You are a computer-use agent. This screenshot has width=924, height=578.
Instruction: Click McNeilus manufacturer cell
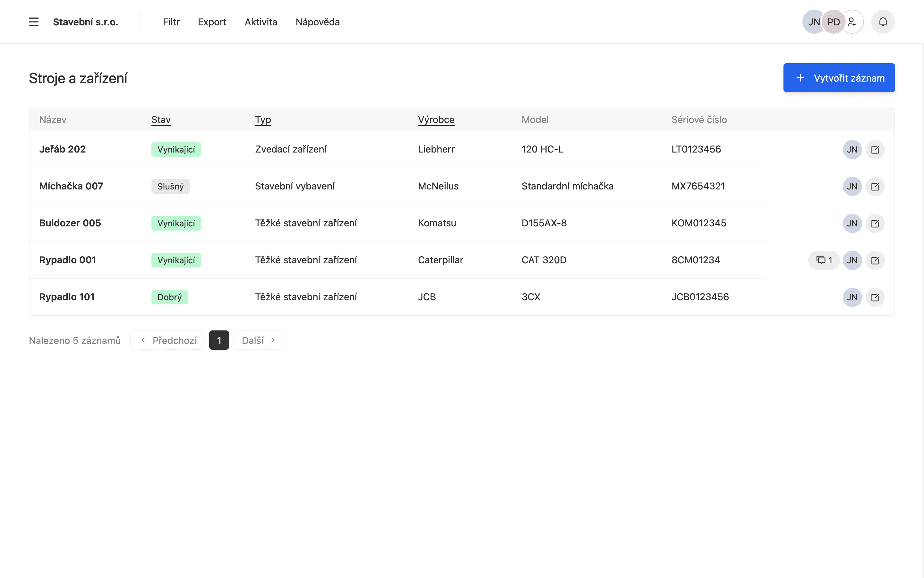(x=438, y=186)
